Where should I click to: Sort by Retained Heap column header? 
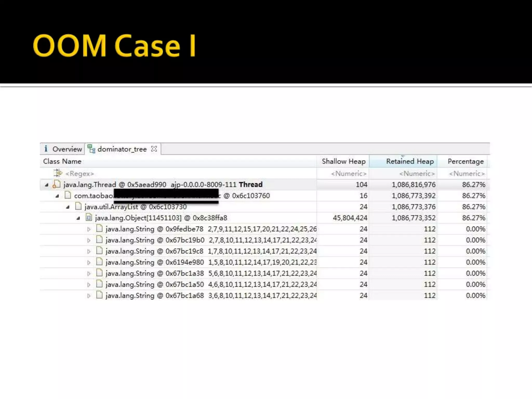click(410, 161)
